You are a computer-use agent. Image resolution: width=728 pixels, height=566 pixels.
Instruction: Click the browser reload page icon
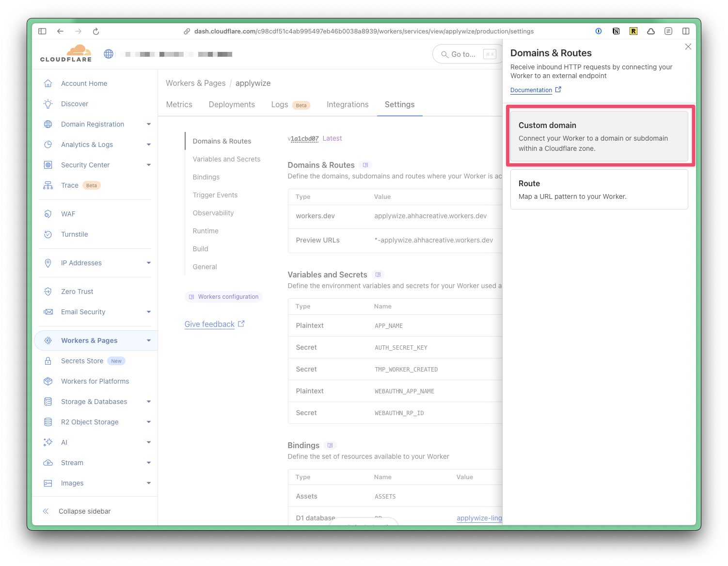(96, 32)
